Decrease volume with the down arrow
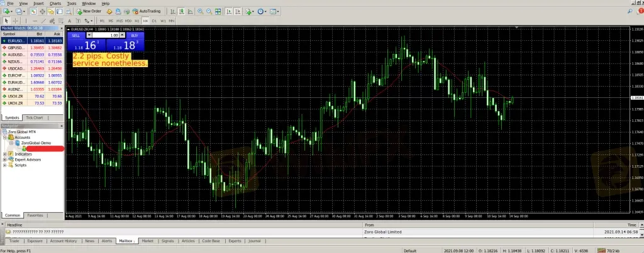This screenshot has width=644, height=253. [x=89, y=35]
